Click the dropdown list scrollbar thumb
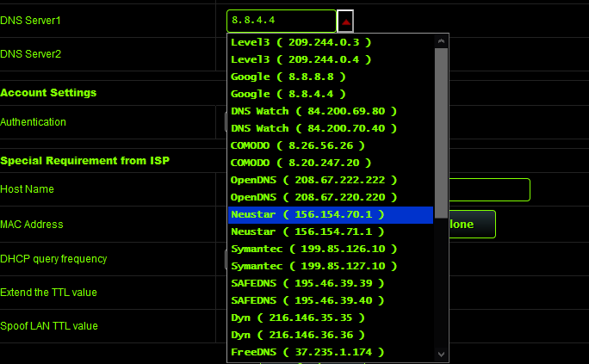 tap(441, 133)
